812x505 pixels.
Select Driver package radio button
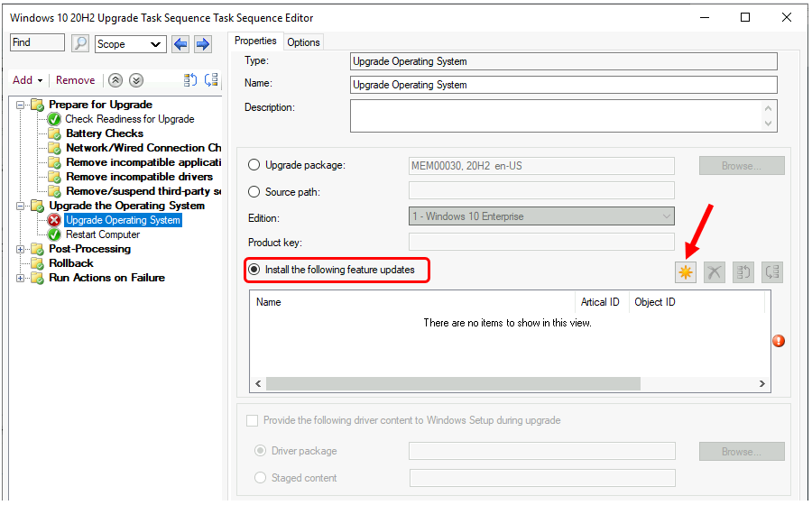[x=260, y=451]
